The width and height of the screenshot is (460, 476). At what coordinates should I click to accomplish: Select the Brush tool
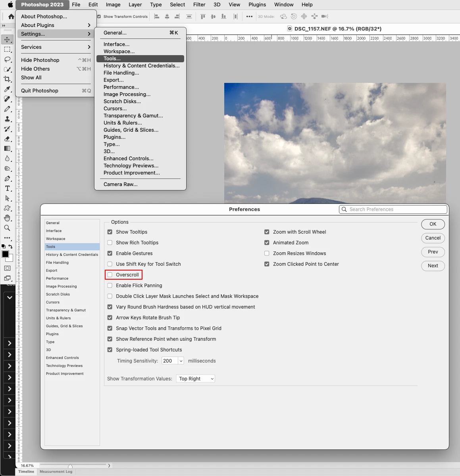[7, 109]
